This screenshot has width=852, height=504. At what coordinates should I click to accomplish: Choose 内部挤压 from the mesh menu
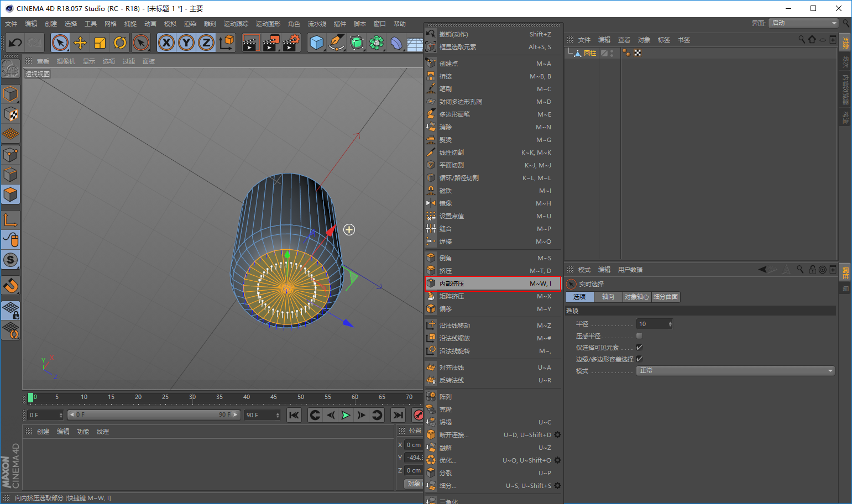point(493,283)
